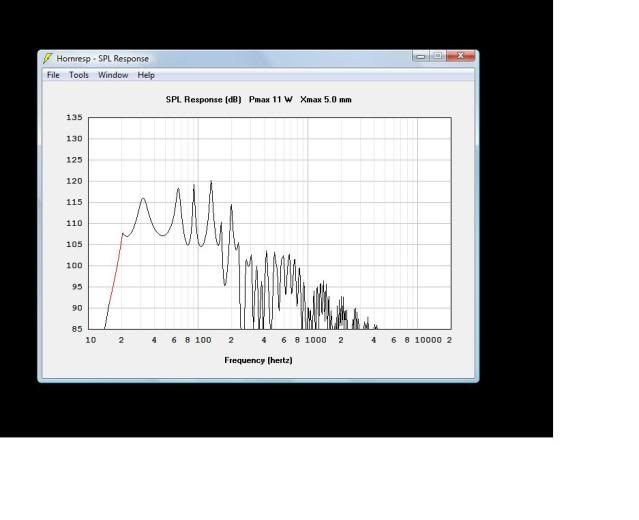Click the Hornresp lightning icon in title bar

coord(48,58)
